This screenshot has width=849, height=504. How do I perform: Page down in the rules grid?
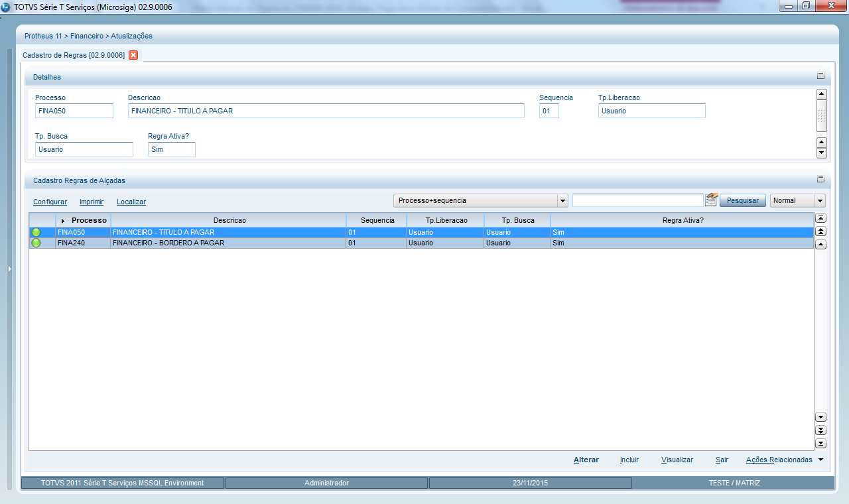coord(820,430)
